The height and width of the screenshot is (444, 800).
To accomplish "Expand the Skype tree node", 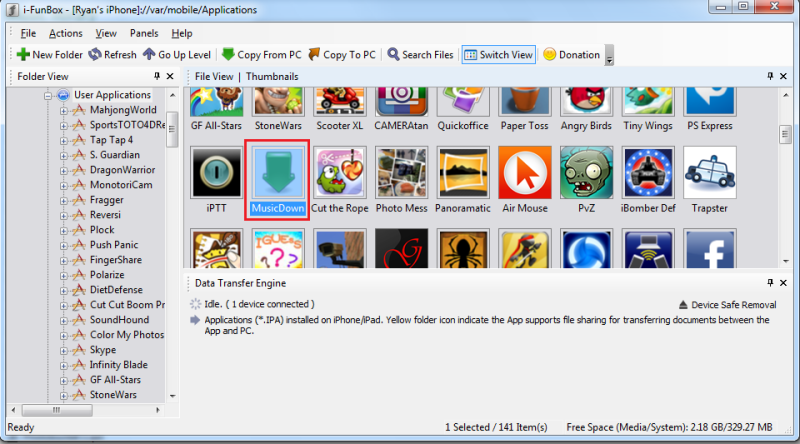I will pos(64,350).
